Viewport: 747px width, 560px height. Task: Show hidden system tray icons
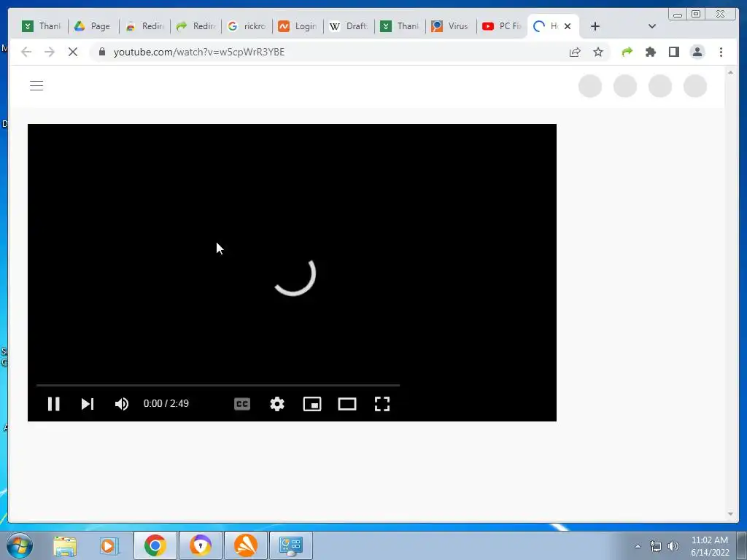click(x=638, y=546)
